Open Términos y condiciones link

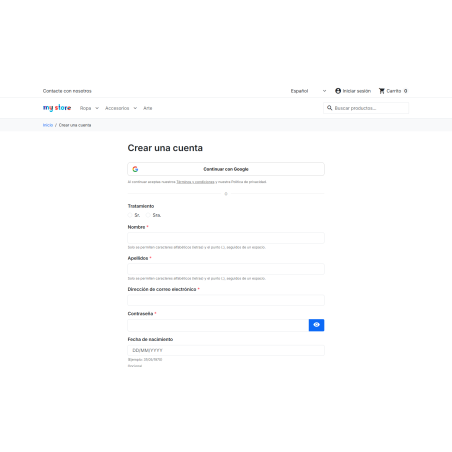[195, 182]
